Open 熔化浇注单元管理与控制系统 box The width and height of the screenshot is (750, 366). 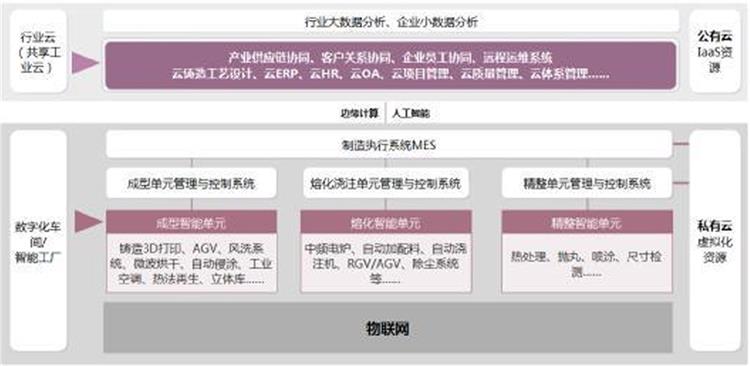coord(386,183)
